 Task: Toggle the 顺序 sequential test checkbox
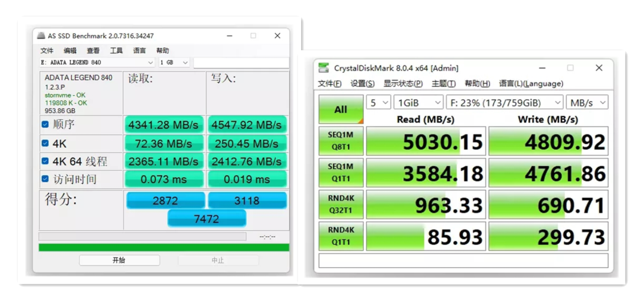click(45, 124)
